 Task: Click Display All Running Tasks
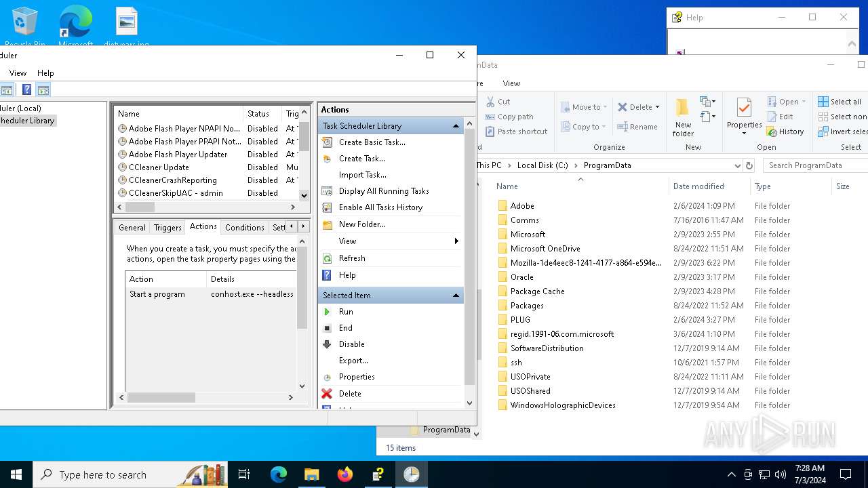pyautogui.click(x=384, y=191)
